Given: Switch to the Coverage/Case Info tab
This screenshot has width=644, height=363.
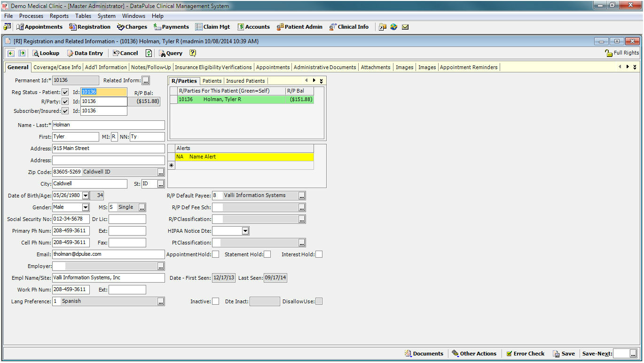Looking at the screenshot, I should [57, 67].
